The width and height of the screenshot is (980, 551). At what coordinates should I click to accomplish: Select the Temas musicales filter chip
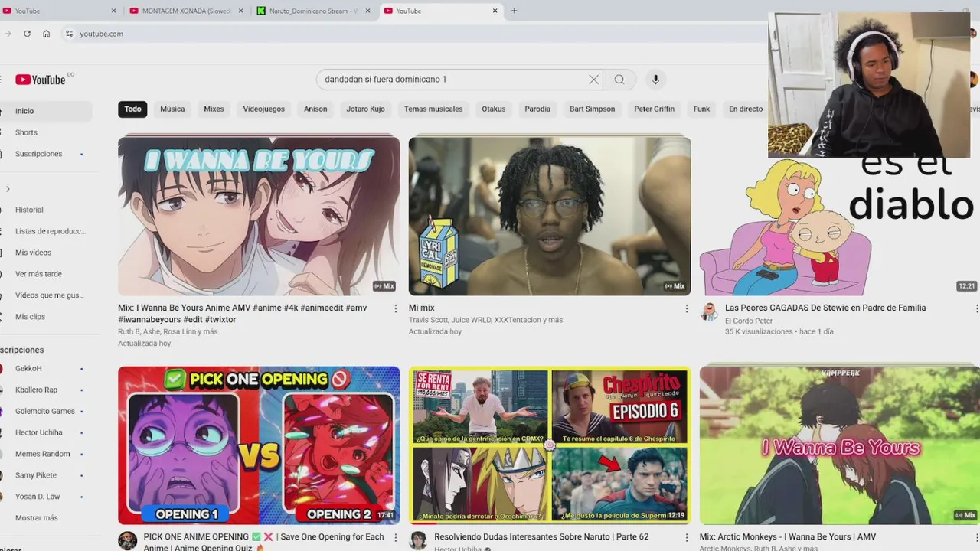[433, 109]
